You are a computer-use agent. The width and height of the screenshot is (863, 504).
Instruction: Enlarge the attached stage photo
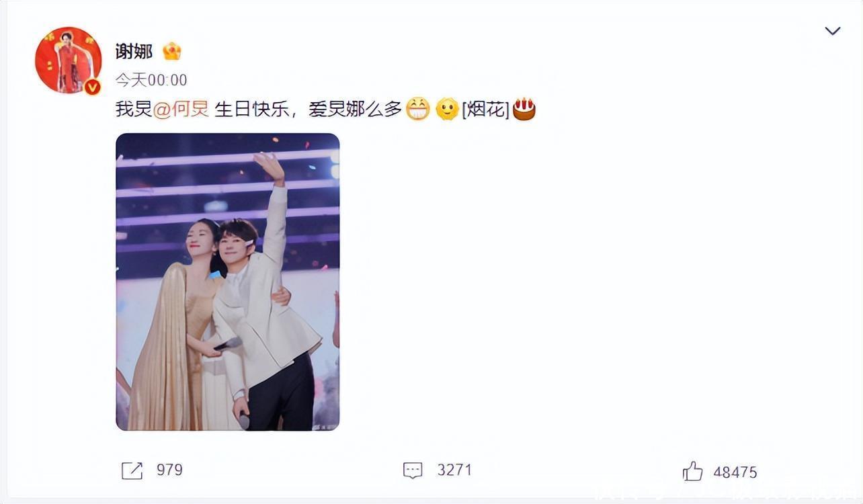(x=228, y=282)
